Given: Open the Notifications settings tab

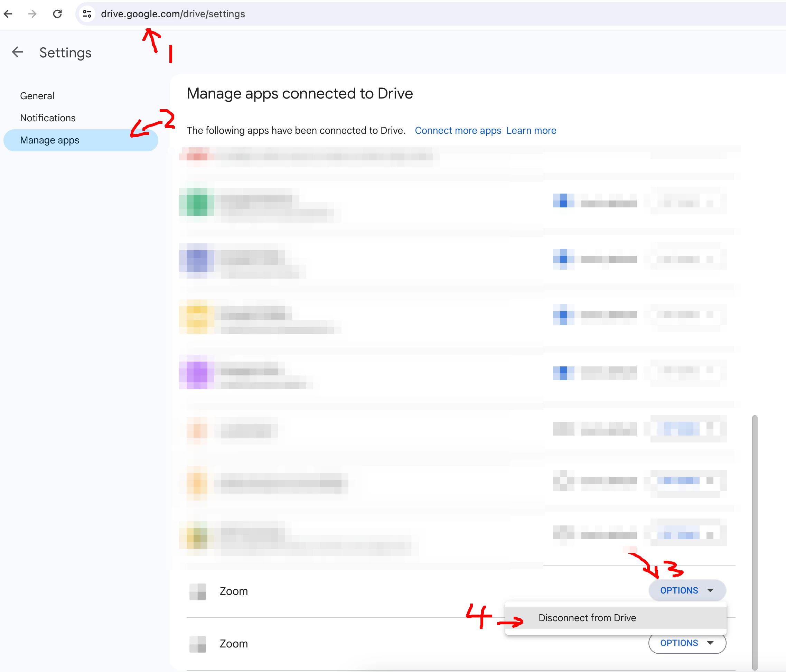Looking at the screenshot, I should 48,118.
